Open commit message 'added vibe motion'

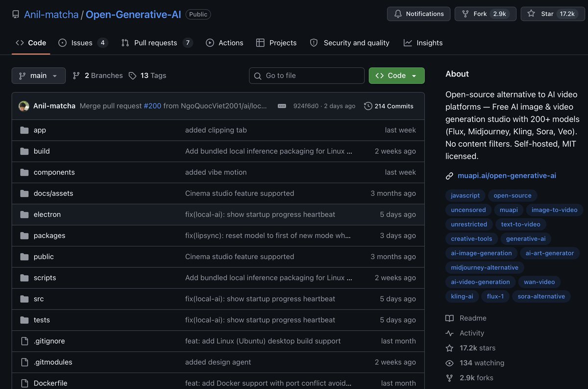coord(216,172)
